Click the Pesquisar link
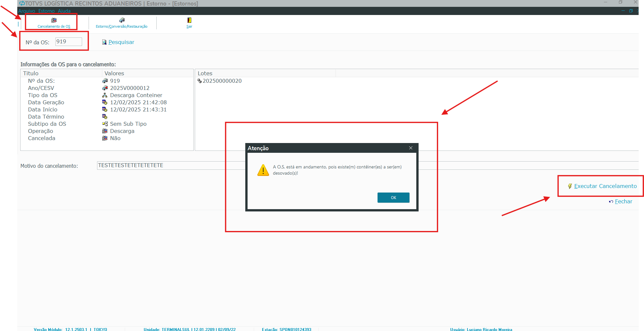644x331 pixels. [121, 42]
